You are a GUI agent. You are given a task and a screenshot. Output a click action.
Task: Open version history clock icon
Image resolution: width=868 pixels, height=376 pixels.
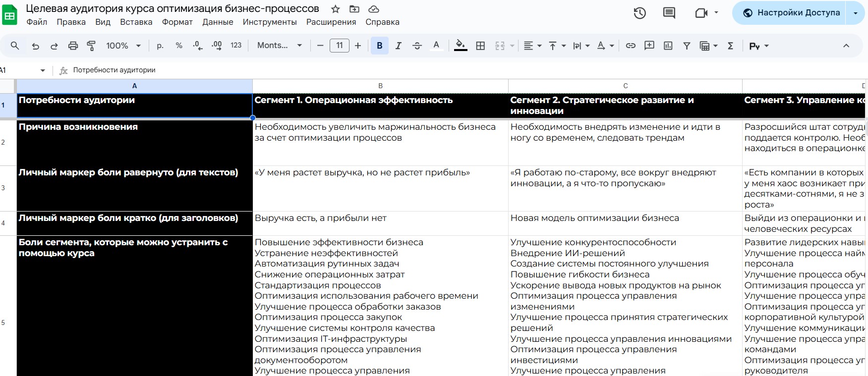pyautogui.click(x=639, y=13)
